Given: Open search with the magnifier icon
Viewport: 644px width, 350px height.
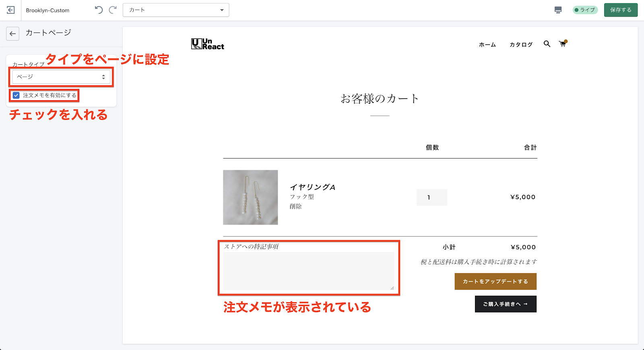Looking at the screenshot, I should 547,44.
